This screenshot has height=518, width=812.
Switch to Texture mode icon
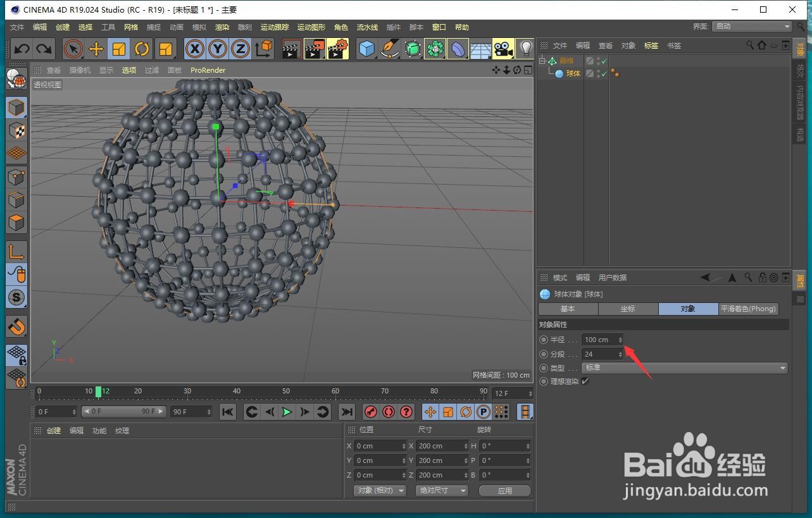(16, 131)
